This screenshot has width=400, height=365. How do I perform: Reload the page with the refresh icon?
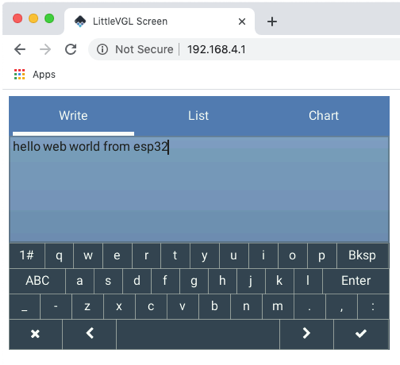pos(71,50)
